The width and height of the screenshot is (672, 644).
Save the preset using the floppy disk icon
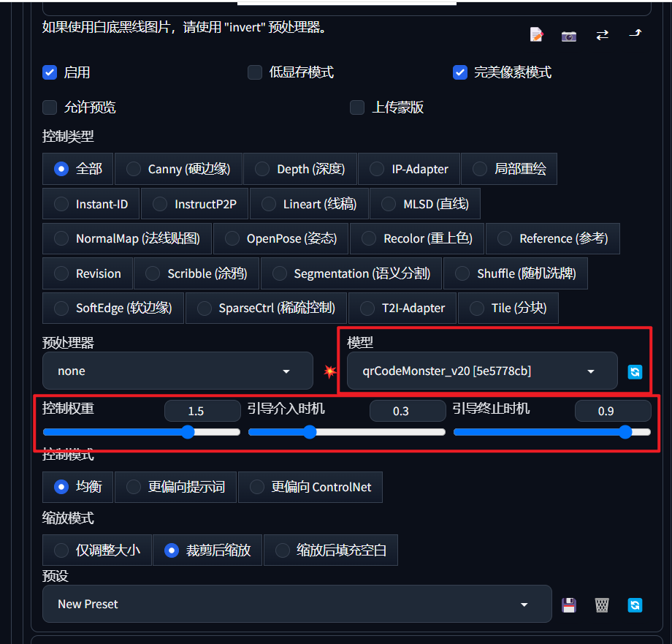click(x=568, y=605)
